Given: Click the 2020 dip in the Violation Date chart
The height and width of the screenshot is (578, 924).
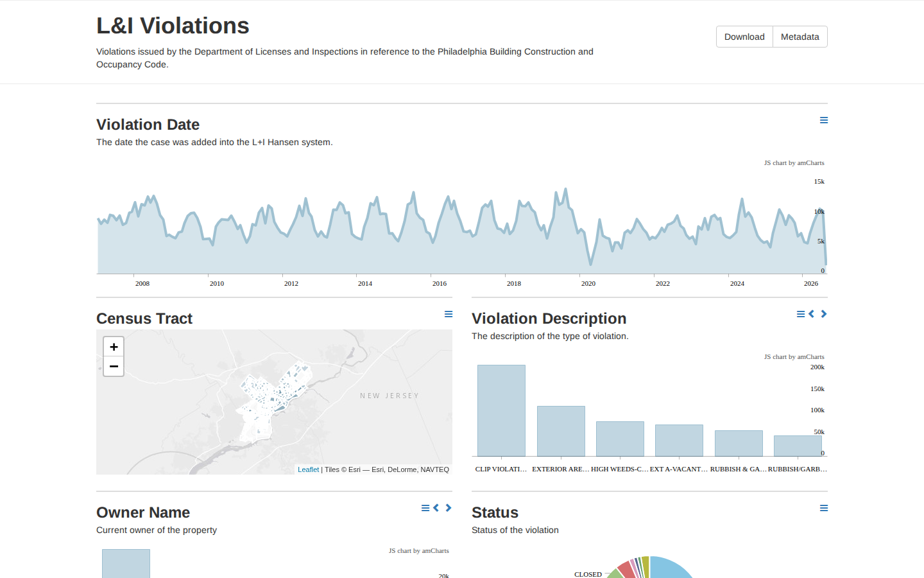Looking at the screenshot, I should point(590,263).
